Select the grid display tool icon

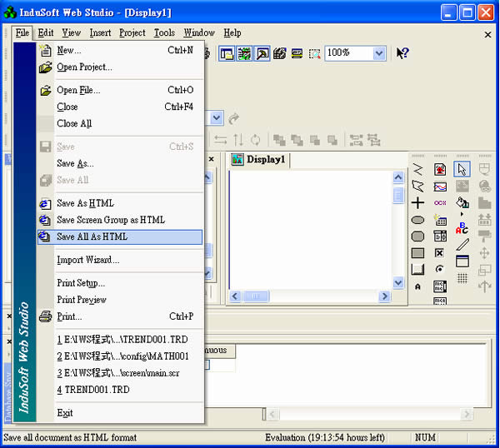462,278
